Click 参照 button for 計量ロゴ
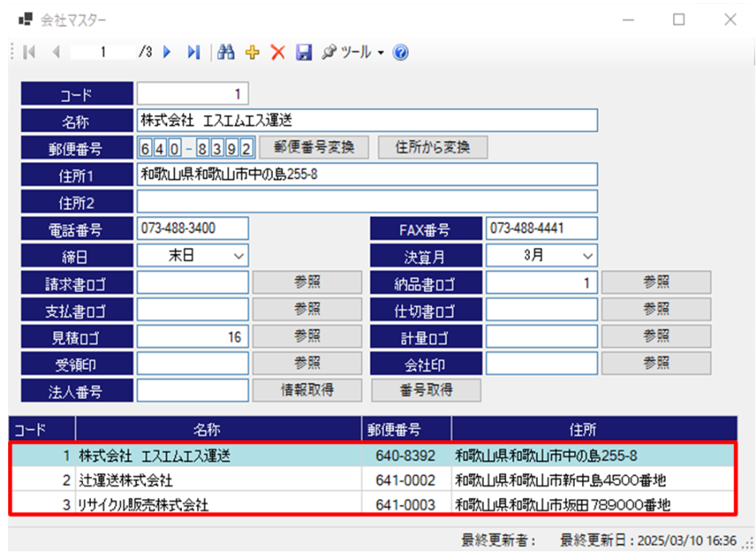 656,336
